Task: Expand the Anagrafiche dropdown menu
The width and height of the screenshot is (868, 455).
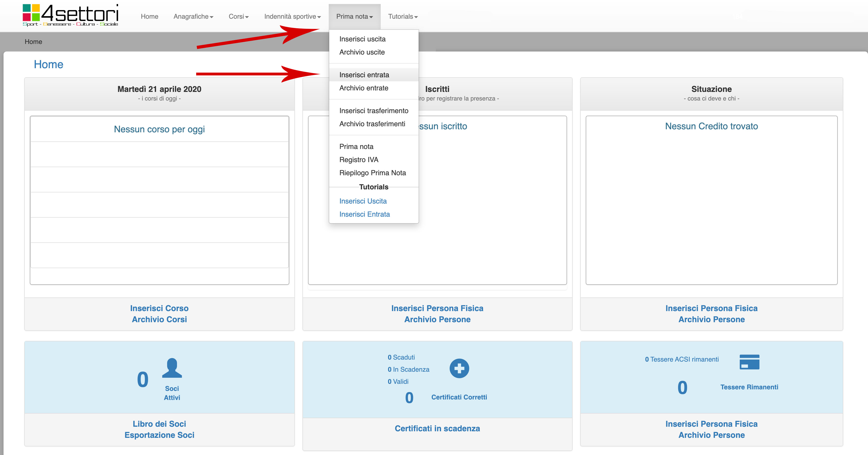Action: point(193,16)
